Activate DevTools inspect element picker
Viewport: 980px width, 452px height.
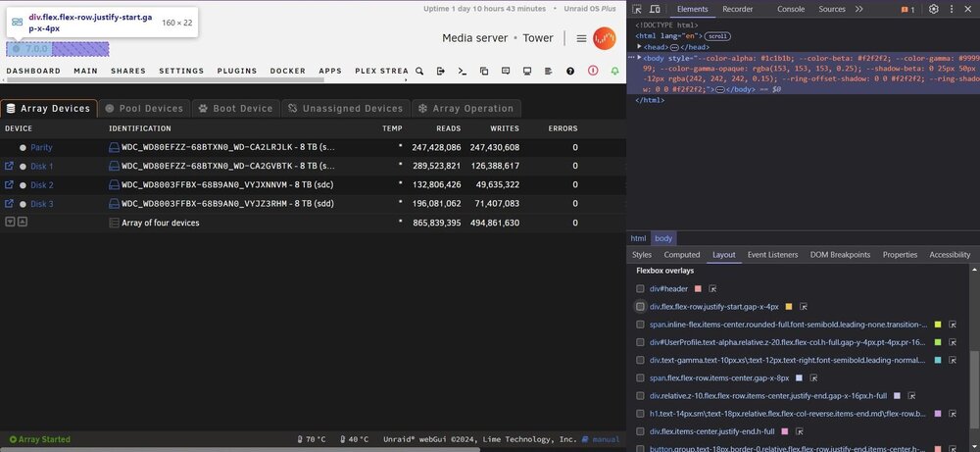click(x=637, y=9)
